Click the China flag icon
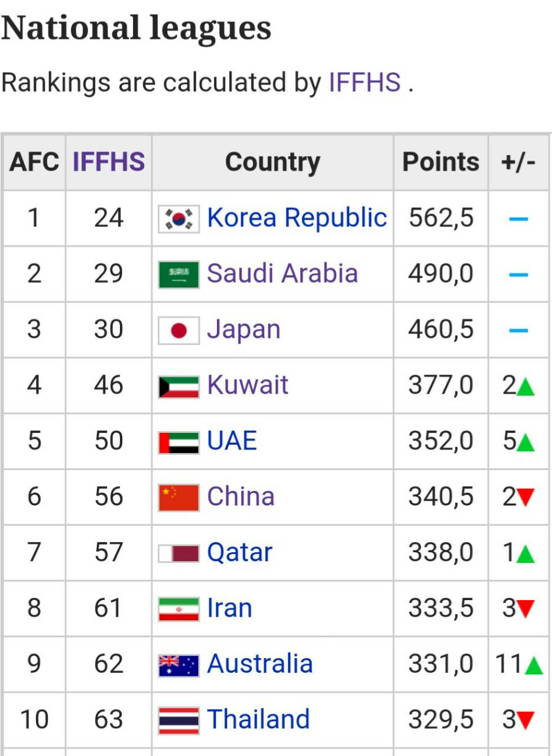This screenshot has height=756, width=552. pos(179,497)
